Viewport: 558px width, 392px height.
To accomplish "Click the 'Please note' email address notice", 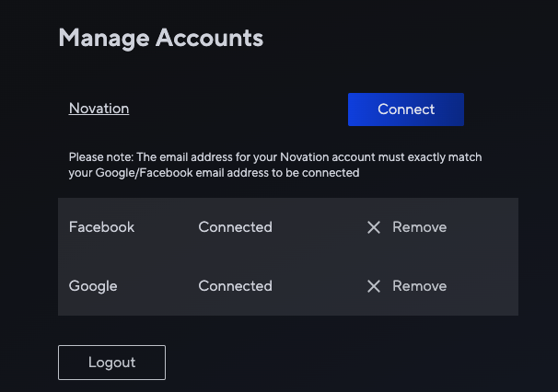I will (275, 165).
